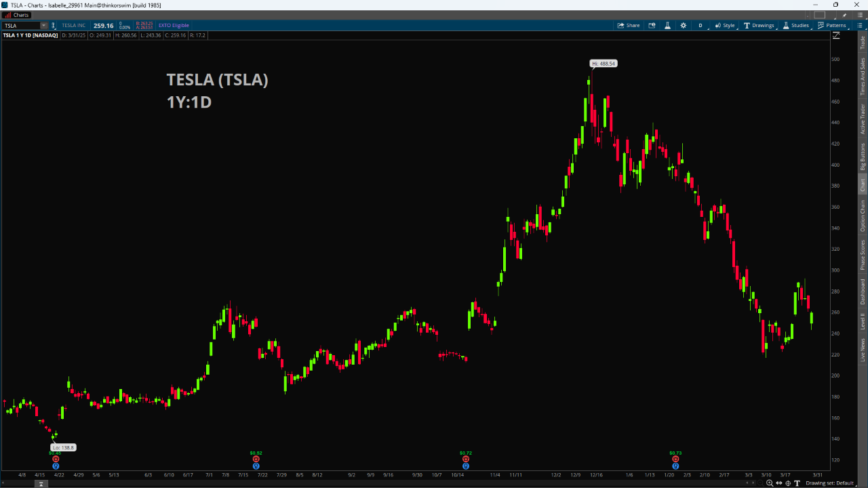
Task: Expand the Patterns dropdown
Action: tap(832, 25)
